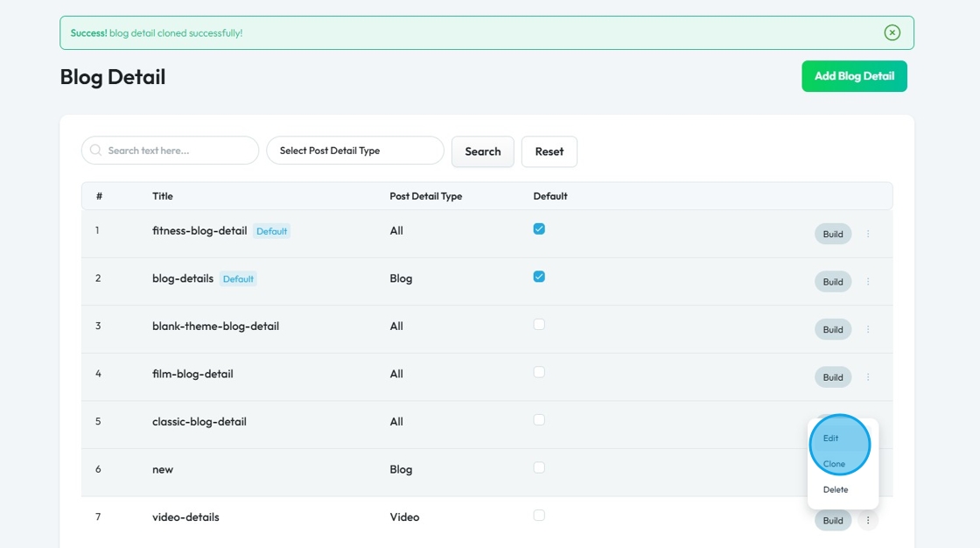Choose Edit from the context menu
The image size is (980, 548).
click(x=831, y=439)
